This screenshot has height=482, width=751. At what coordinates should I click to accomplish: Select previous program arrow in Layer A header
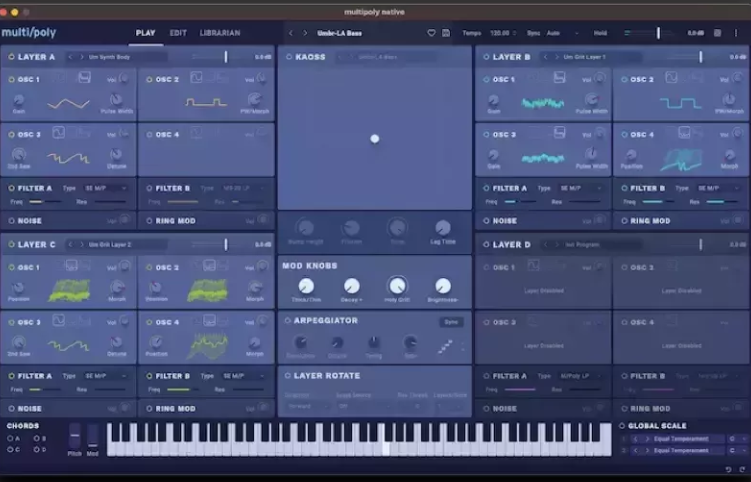[x=70, y=57]
